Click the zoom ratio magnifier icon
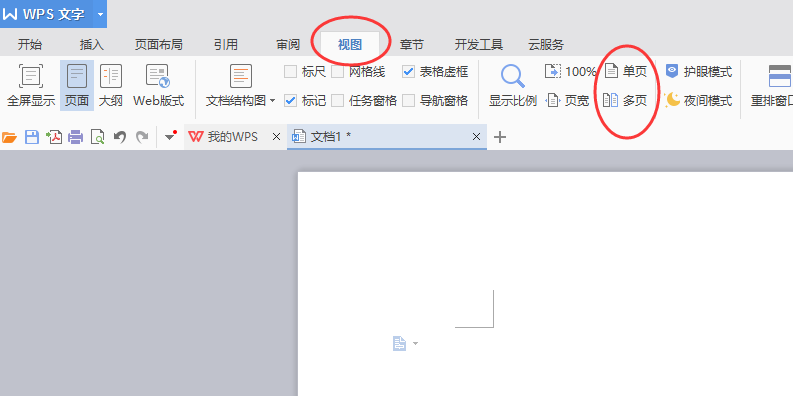Screen dimensions: 793x396 pos(513,76)
